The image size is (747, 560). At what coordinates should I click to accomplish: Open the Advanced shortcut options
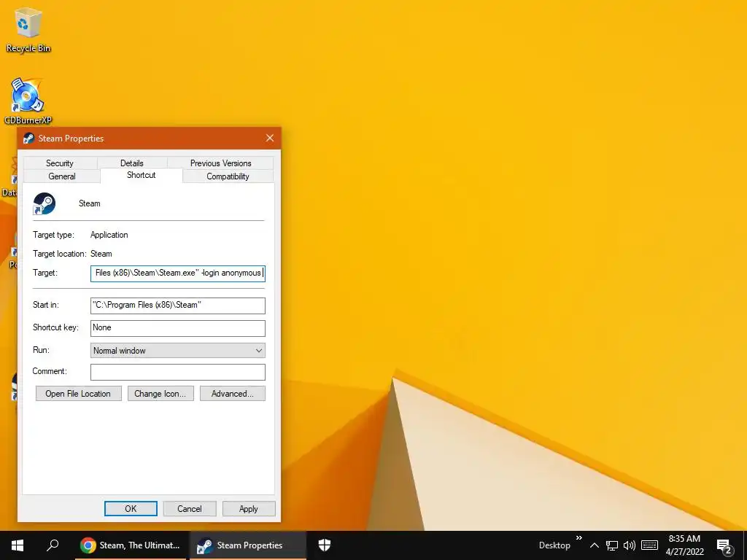click(x=233, y=393)
